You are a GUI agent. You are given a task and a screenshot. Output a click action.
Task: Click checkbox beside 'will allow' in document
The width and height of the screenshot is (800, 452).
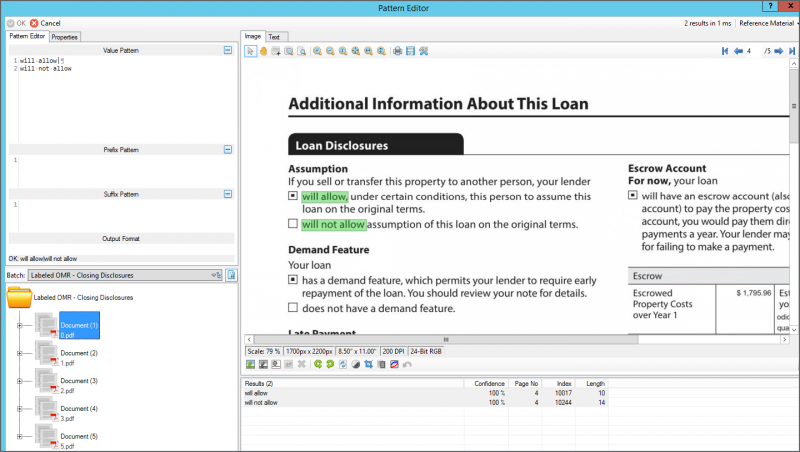[x=293, y=195]
